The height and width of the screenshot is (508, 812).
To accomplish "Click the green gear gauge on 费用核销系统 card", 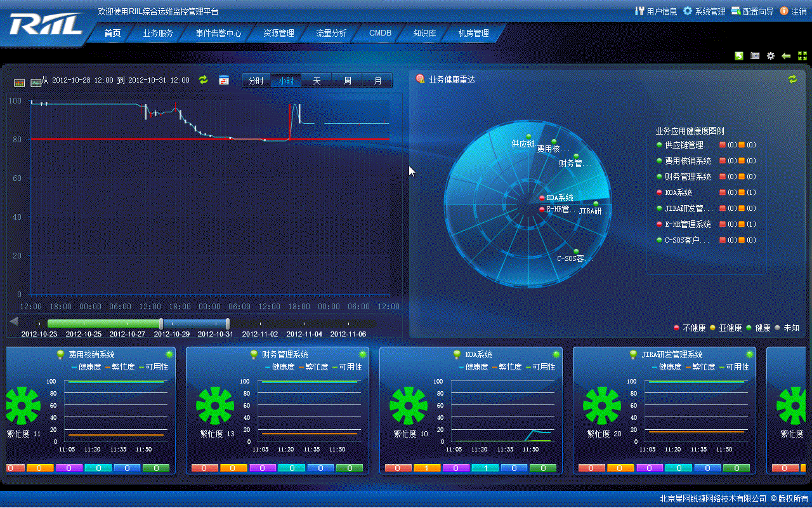I will [x=23, y=406].
